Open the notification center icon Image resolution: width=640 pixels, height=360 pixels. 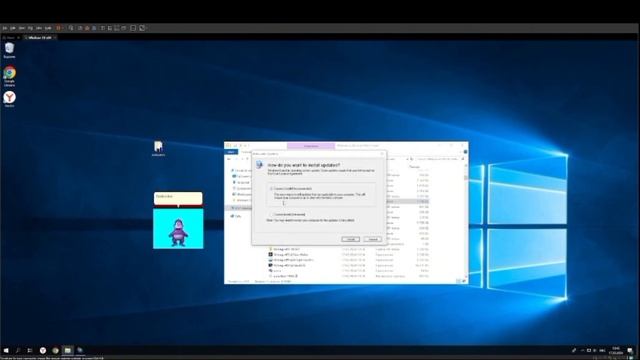pyautogui.click(x=630, y=350)
